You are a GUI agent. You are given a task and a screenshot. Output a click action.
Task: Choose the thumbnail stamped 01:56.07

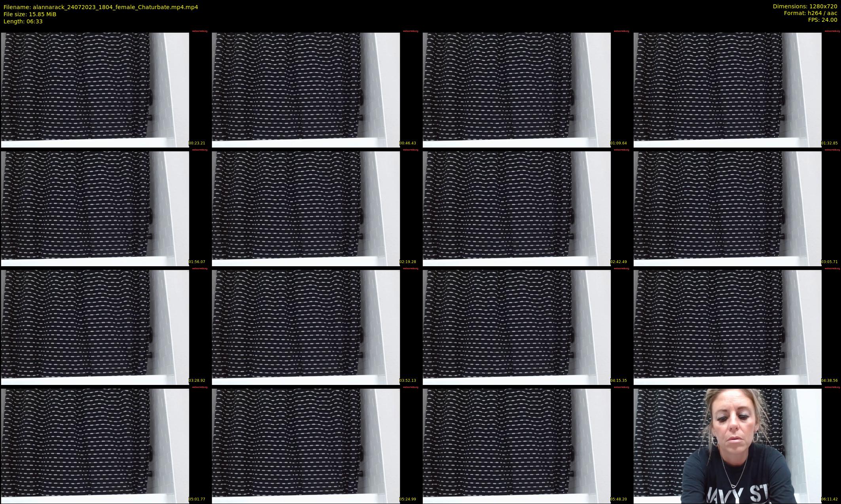pos(104,208)
